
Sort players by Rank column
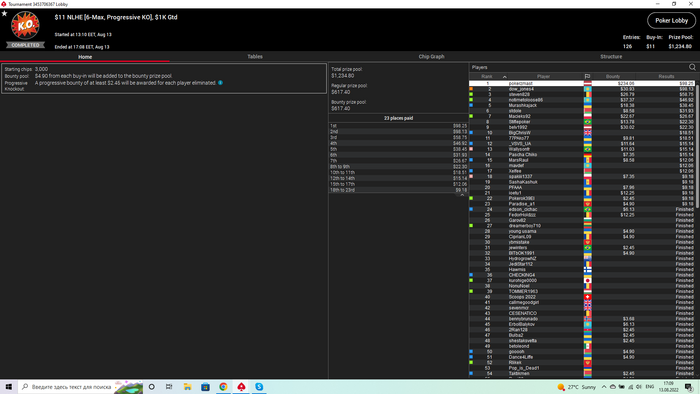click(487, 77)
